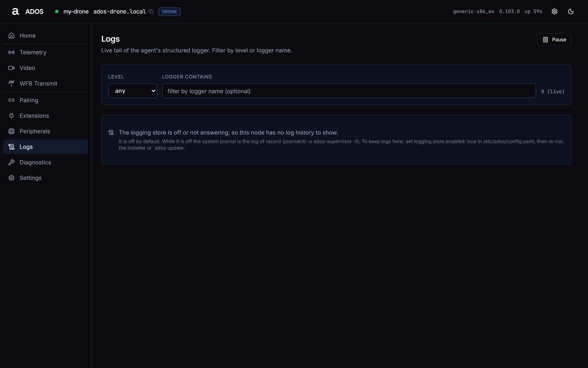This screenshot has height=368, width=588.
Task: Pause the live log tail
Action: coord(554,40)
